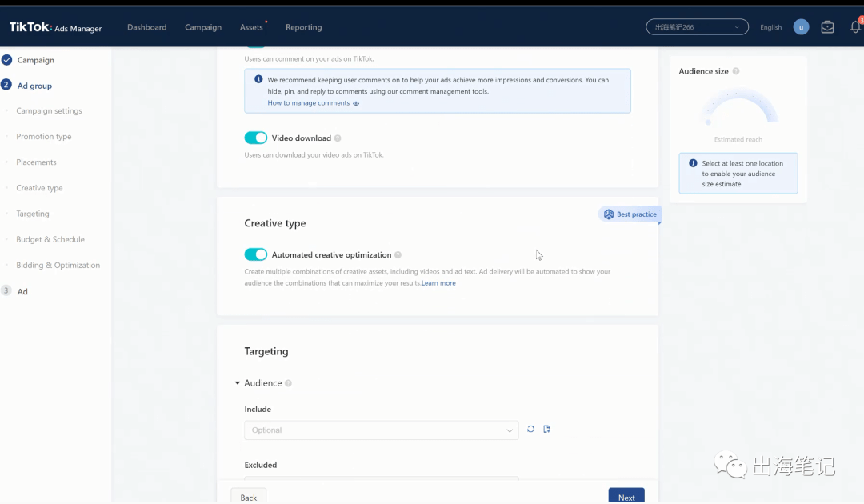864x504 pixels.
Task: Click the create audience icon beside refresh
Action: coord(546,429)
